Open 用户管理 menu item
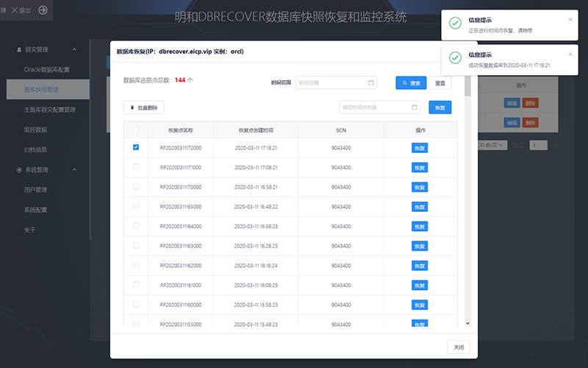 (x=35, y=190)
